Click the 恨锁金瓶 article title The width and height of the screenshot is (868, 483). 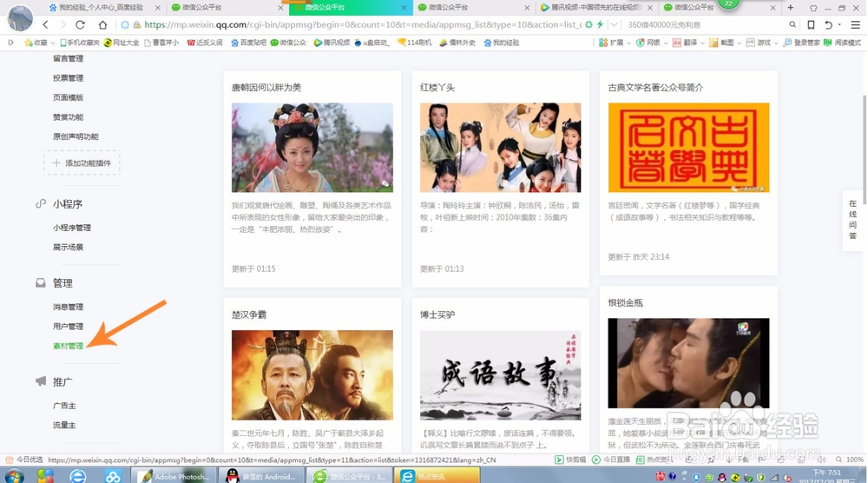(x=626, y=303)
